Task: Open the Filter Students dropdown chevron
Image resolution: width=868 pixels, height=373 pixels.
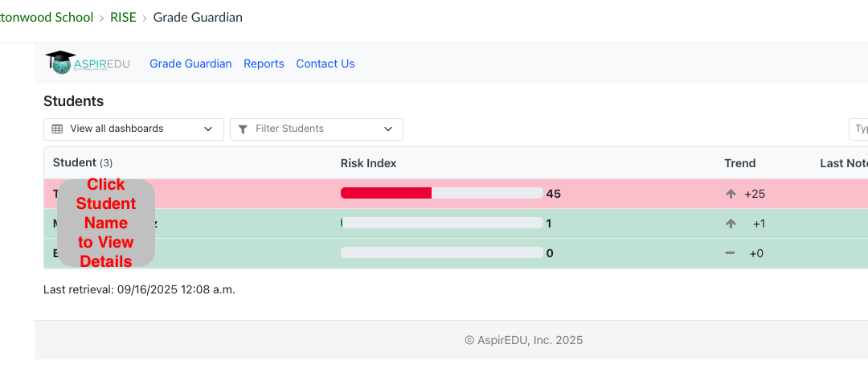Action: pyautogui.click(x=388, y=129)
